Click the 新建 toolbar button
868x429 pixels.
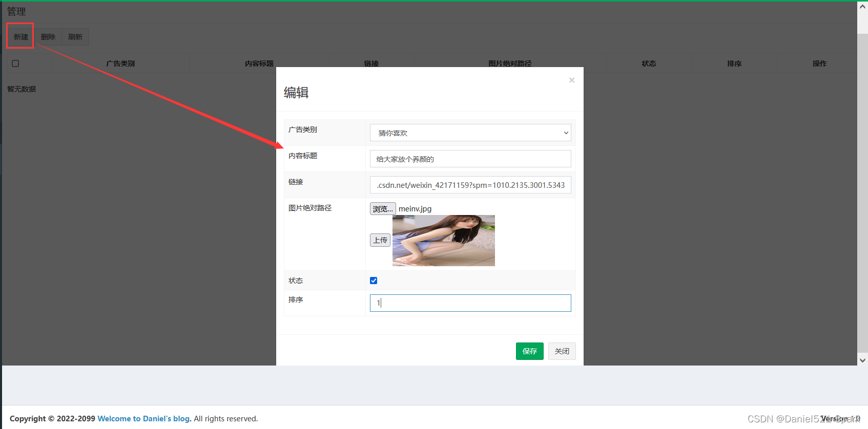coord(21,37)
